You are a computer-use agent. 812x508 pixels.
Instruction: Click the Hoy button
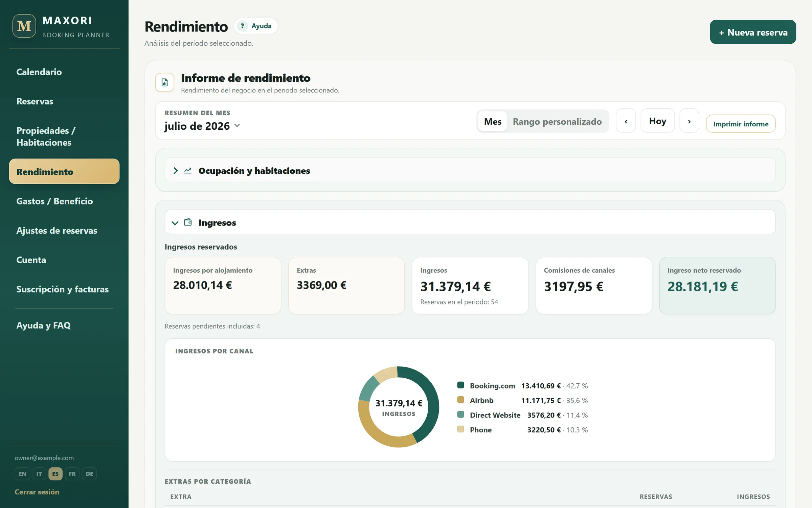coord(657,121)
